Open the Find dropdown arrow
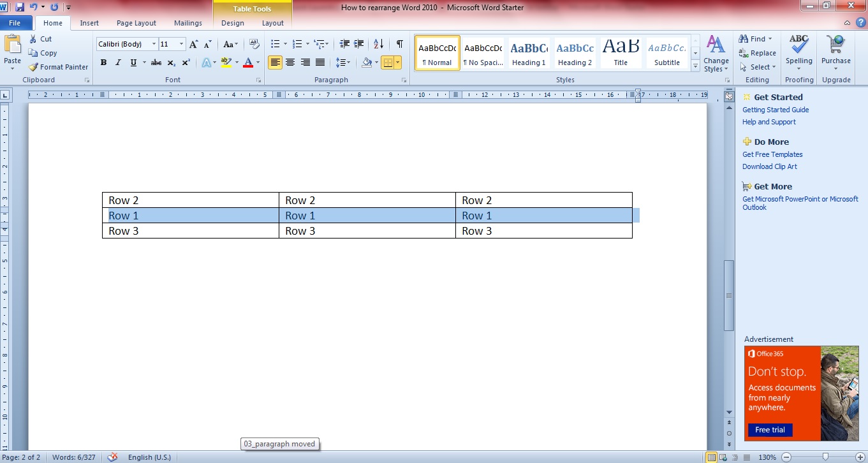Viewport: 868px width, 463px height. pos(770,39)
